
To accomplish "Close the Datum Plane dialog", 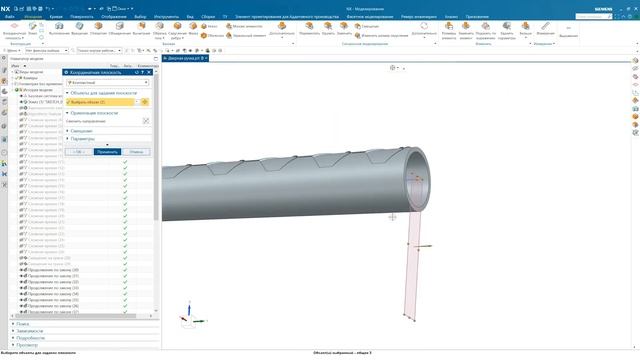I will pos(149,72).
